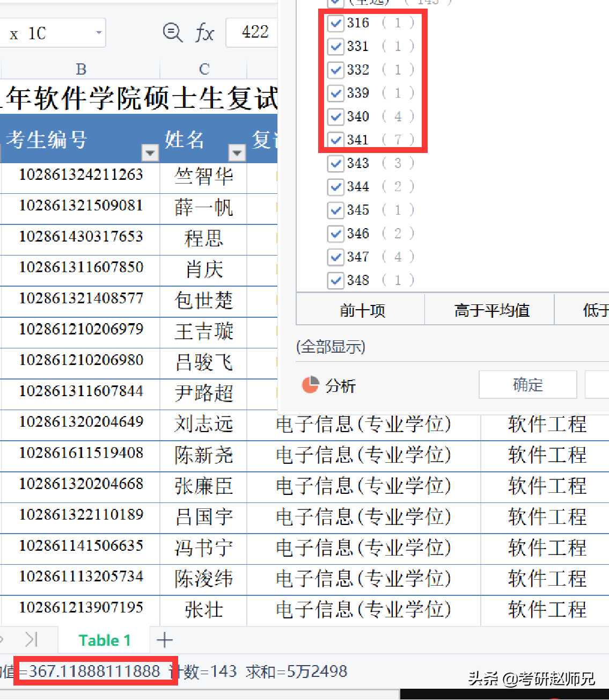This screenshot has width=609, height=700.
Task: Uncheck value 316 in the filter list
Action: (x=335, y=23)
